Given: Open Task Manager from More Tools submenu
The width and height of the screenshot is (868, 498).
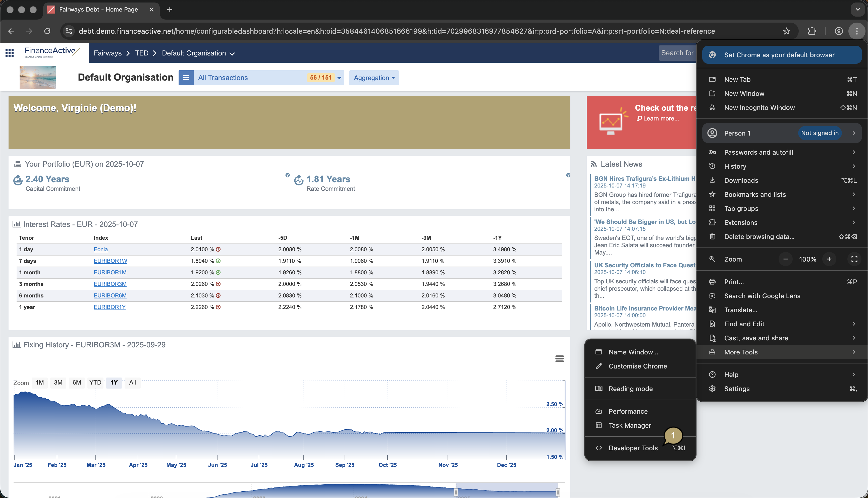Looking at the screenshot, I should click(630, 425).
